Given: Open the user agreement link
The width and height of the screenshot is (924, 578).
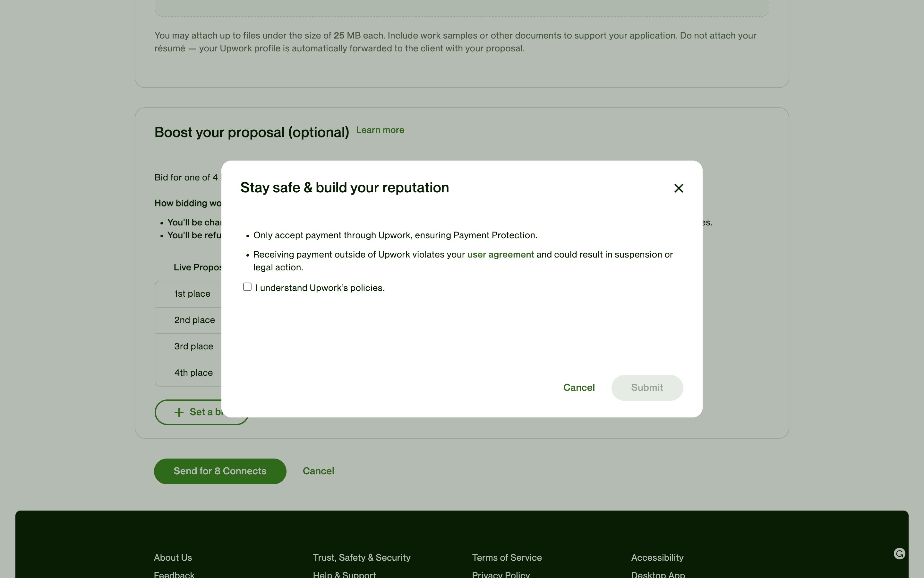Looking at the screenshot, I should (x=501, y=255).
